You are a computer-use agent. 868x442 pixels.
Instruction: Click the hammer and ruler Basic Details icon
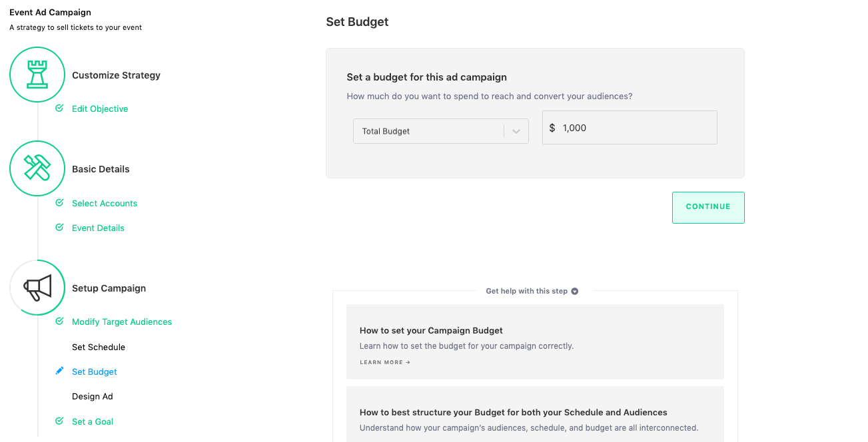click(x=37, y=168)
